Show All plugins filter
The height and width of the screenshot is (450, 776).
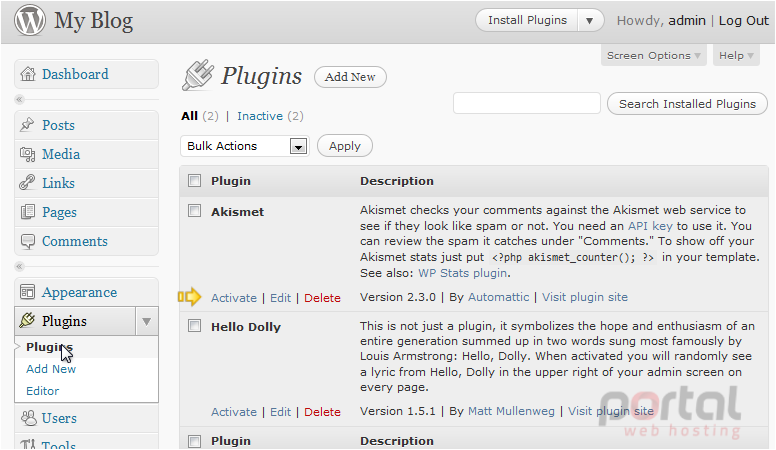(190, 116)
